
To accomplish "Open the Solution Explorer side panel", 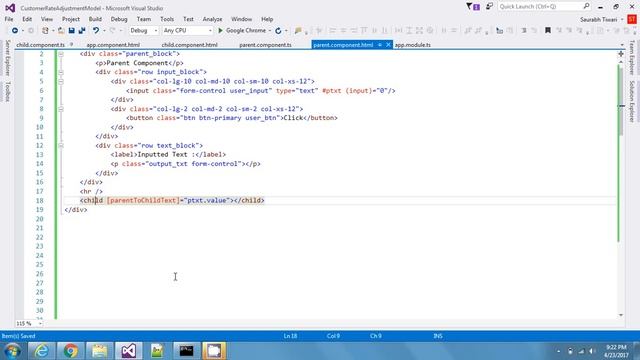I will click(x=632, y=101).
